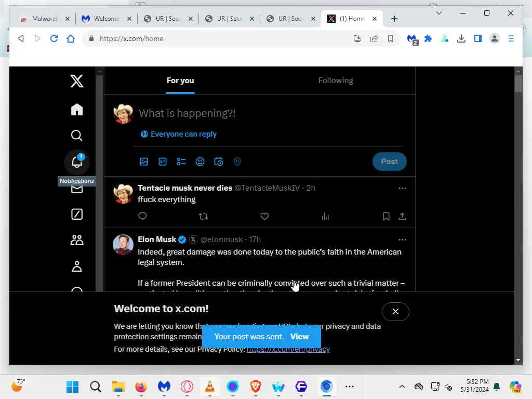Screen dimensions: 532x399
Task: Switch to the For you tab
Action: pos(180,81)
